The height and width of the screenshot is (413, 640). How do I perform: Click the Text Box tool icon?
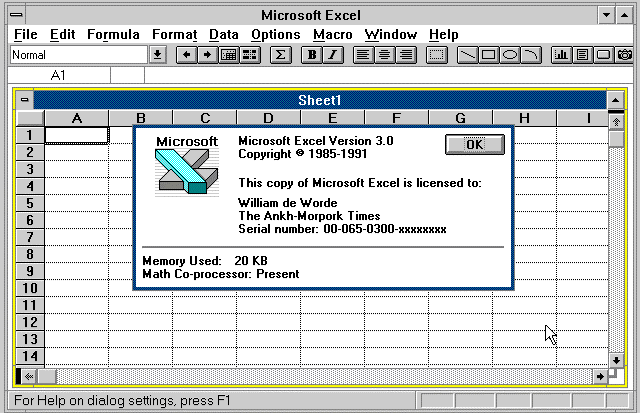(x=583, y=55)
